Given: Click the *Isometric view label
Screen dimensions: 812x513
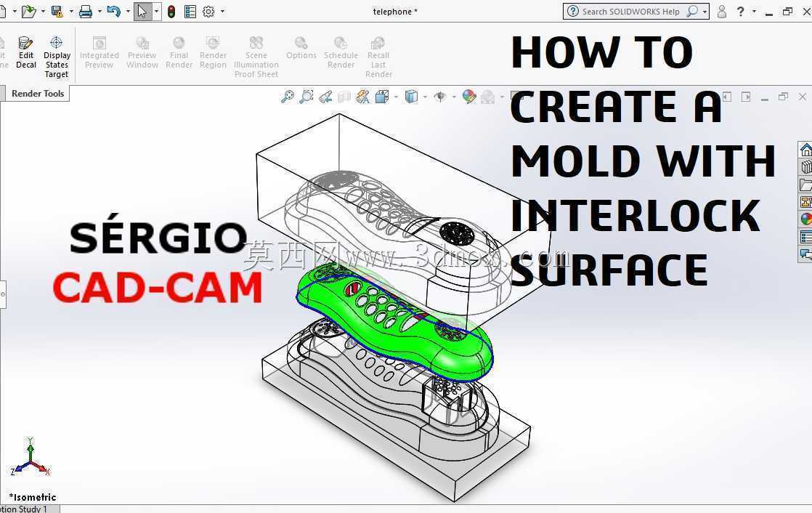Looking at the screenshot, I should pyautogui.click(x=33, y=497).
